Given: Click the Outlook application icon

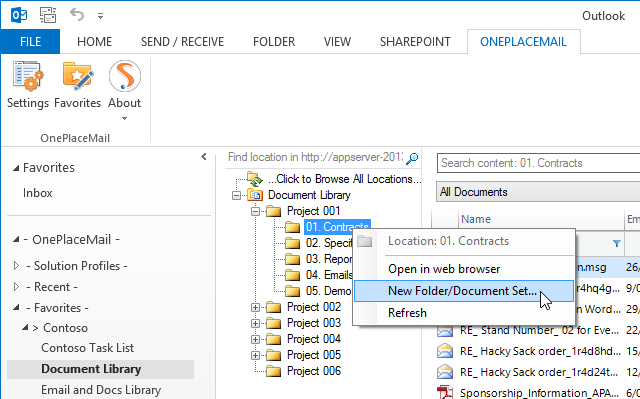Looking at the screenshot, I should click(19, 16).
